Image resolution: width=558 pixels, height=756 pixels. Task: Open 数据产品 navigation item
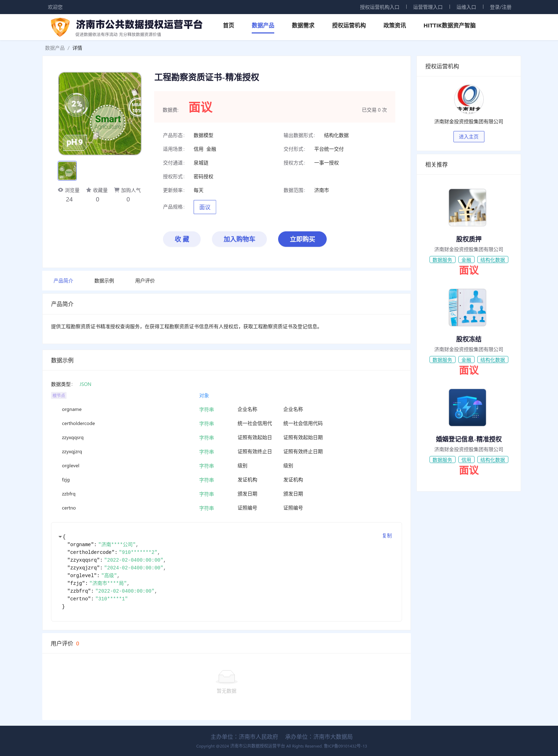tap(263, 25)
